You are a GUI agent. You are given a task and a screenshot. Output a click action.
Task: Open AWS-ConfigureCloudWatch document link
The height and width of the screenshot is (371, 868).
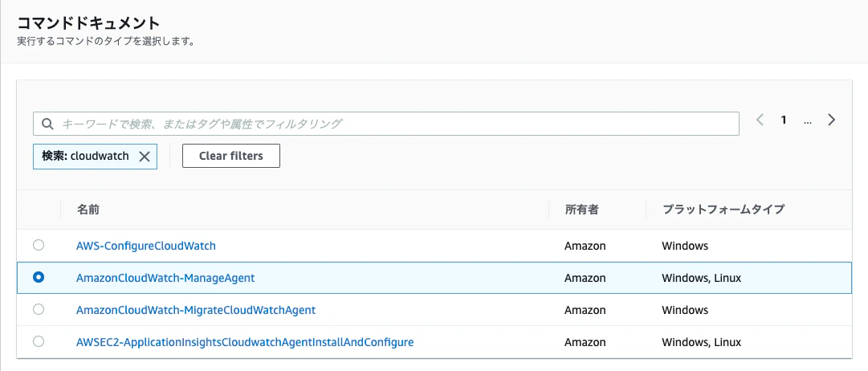coord(146,245)
